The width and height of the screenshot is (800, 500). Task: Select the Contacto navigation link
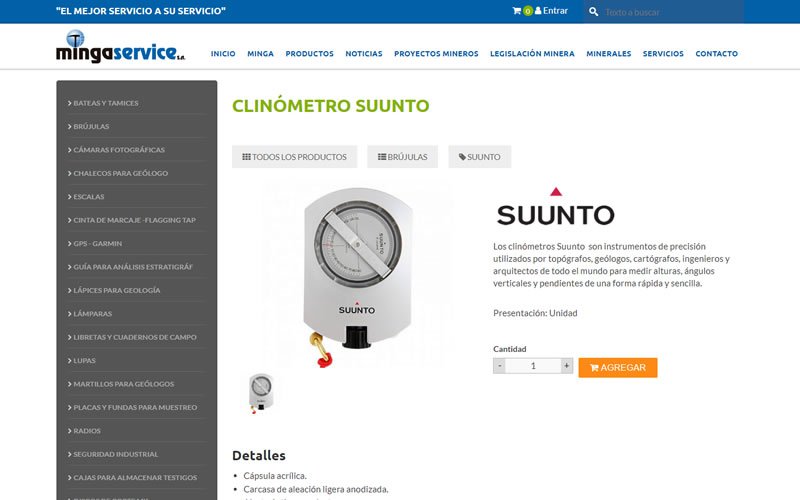pyautogui.click(x=716, y=54)
